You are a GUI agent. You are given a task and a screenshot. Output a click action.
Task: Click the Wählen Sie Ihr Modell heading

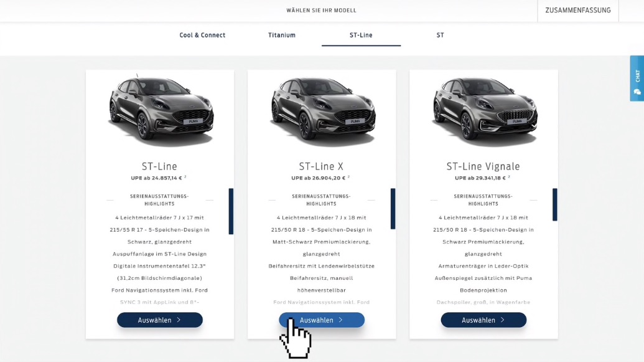(321, 11)
